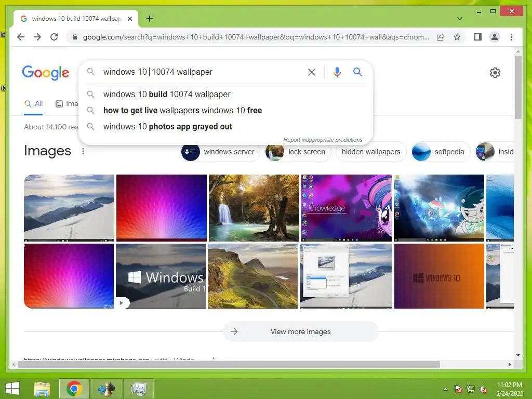Bookmark this page with the star icon

click(x=457, y=37)
